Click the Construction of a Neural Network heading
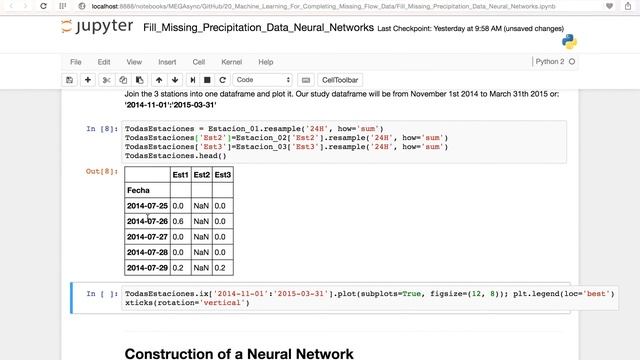 239,353
